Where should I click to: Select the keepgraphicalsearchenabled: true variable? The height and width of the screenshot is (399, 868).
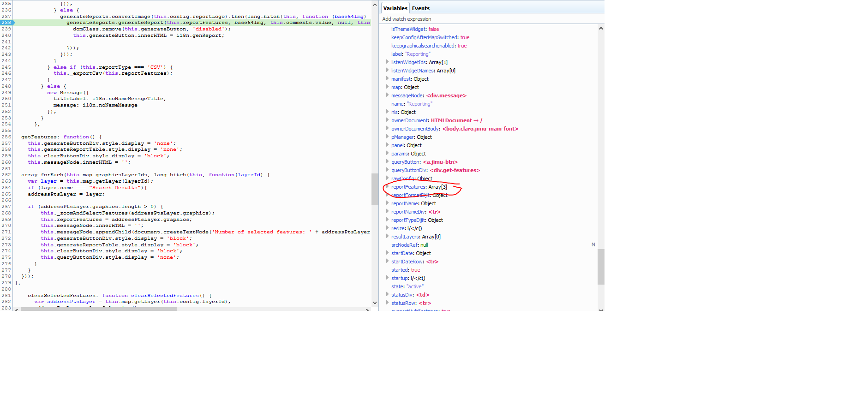[x=429, y=46]
